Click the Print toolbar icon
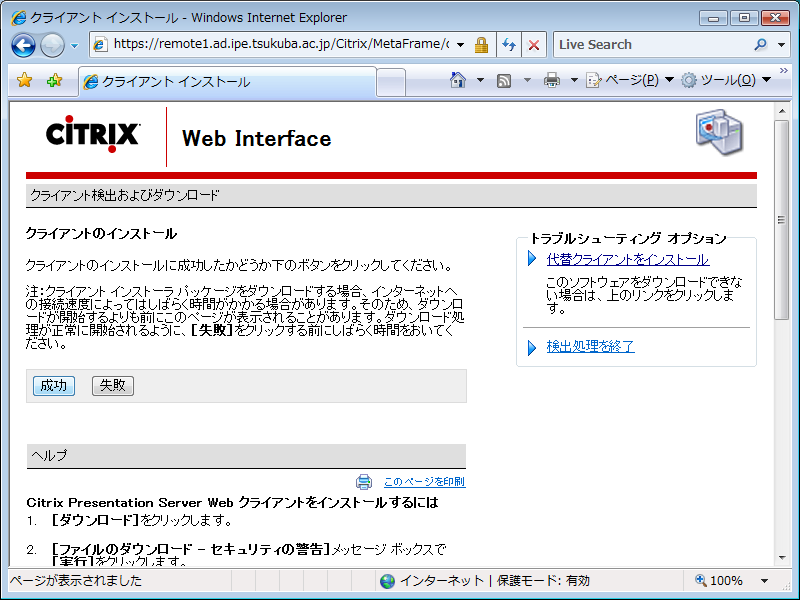The height and width of the screenshot is (600, 800). 551,80
